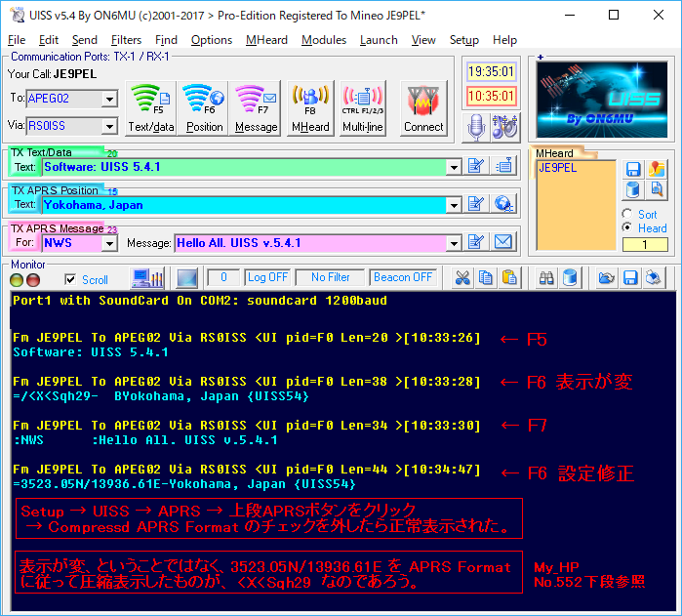682x616 pixels.
Task: Find in monitor with binoculars icon
Action: (546, 278)
